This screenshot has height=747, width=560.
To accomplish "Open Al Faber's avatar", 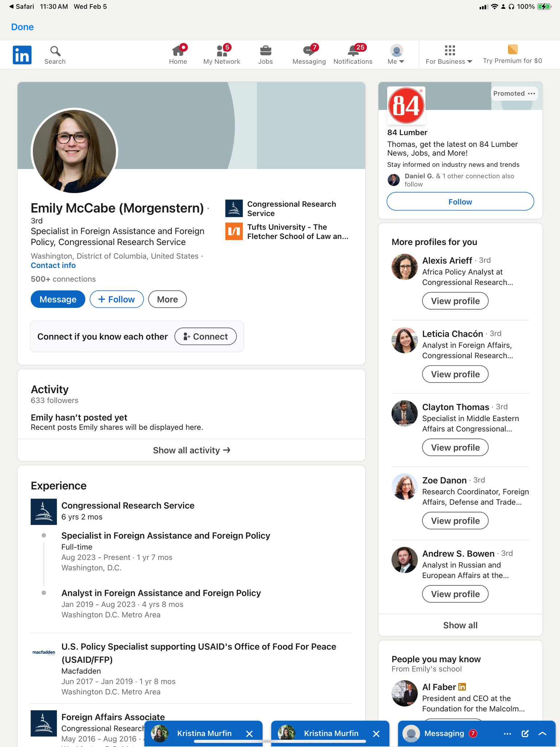I will click(x=405, y=694).
